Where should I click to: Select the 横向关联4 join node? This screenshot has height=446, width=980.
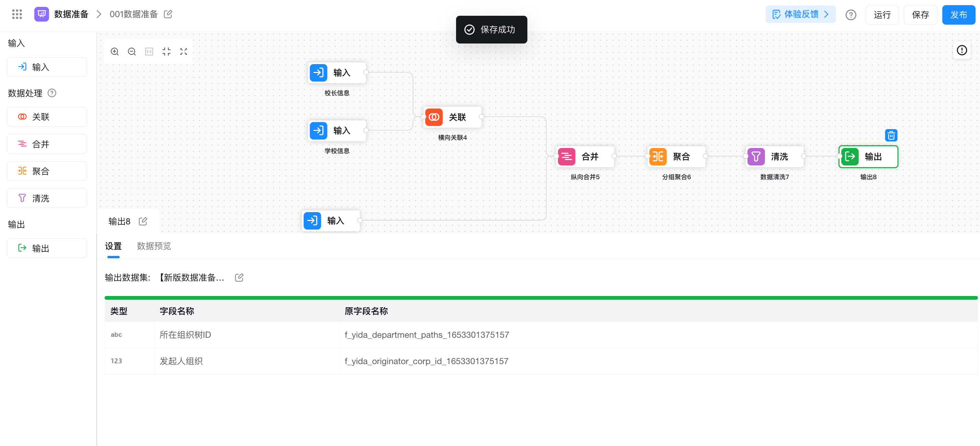pyautogui.click(x=452, y=117)
